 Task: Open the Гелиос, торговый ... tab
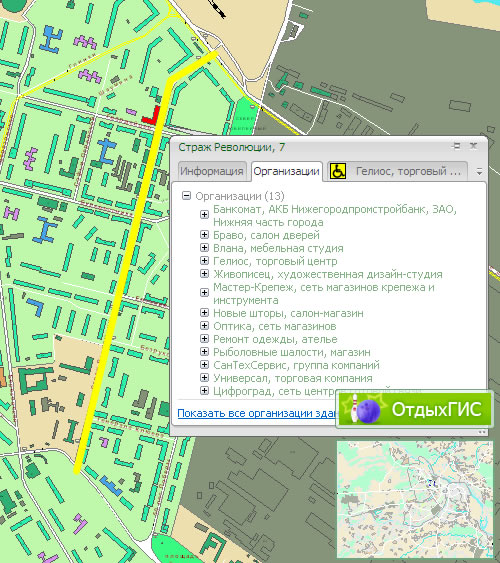[x=408, y=171]
